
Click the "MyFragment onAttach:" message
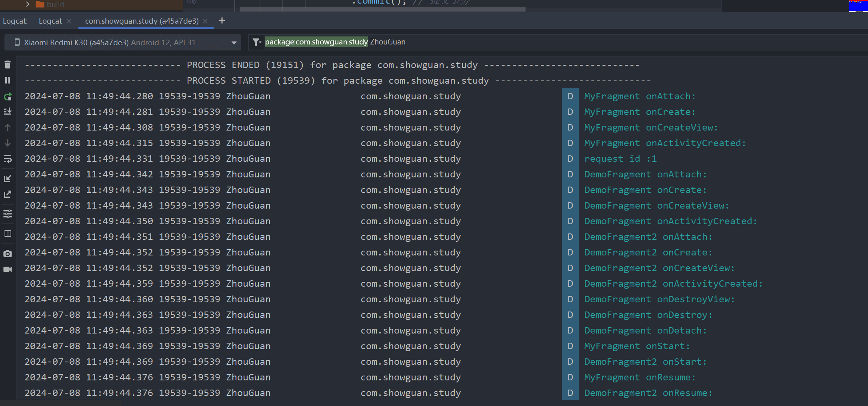click(x=640, y=96)
